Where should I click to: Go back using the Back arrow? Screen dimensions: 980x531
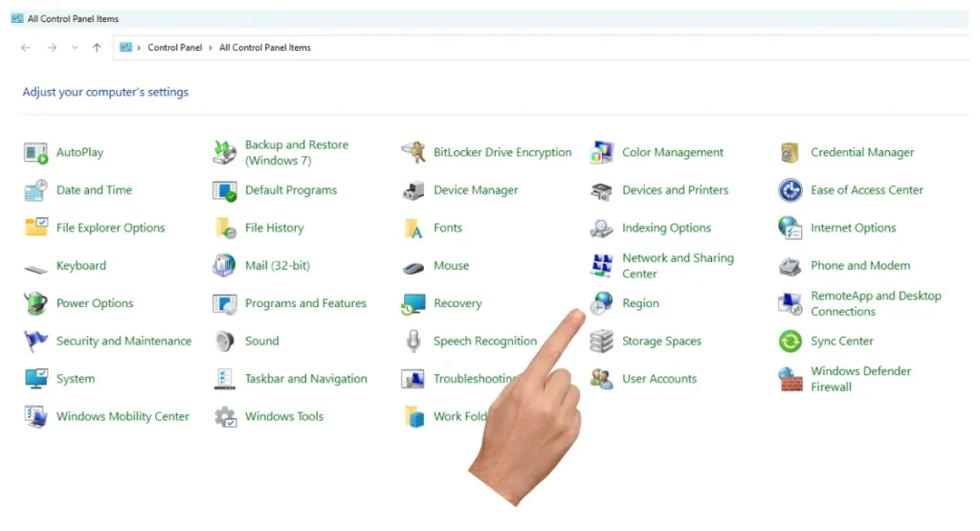pos(26,48)
